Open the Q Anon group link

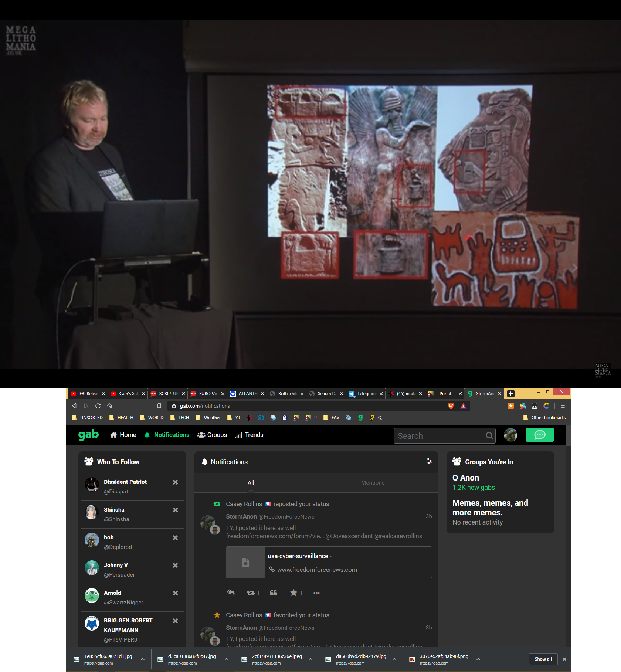coord(465,478)
